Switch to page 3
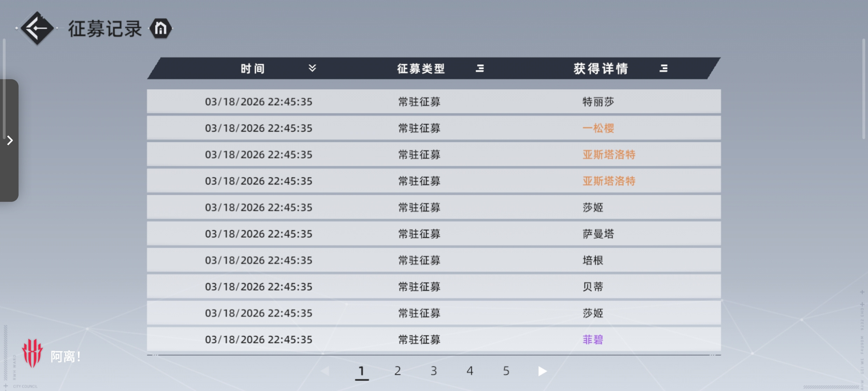The height and width of the screenshot is (391, 868). 434,371
